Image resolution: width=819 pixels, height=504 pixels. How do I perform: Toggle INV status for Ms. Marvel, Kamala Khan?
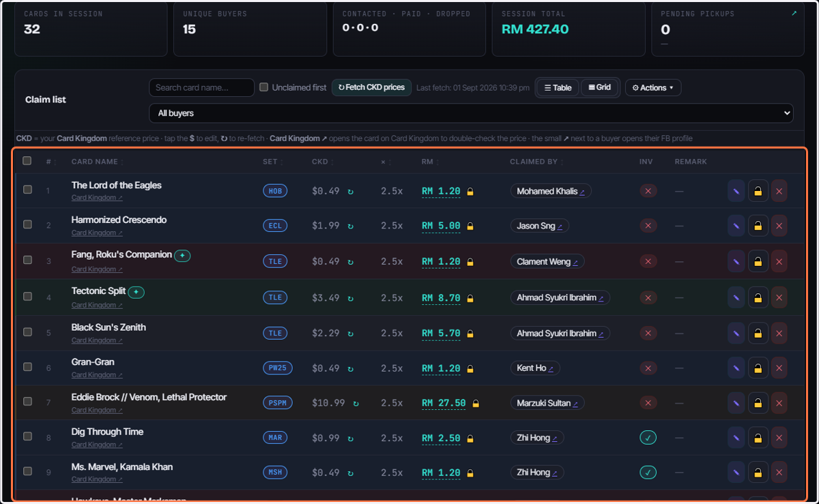tap(648, 472)
